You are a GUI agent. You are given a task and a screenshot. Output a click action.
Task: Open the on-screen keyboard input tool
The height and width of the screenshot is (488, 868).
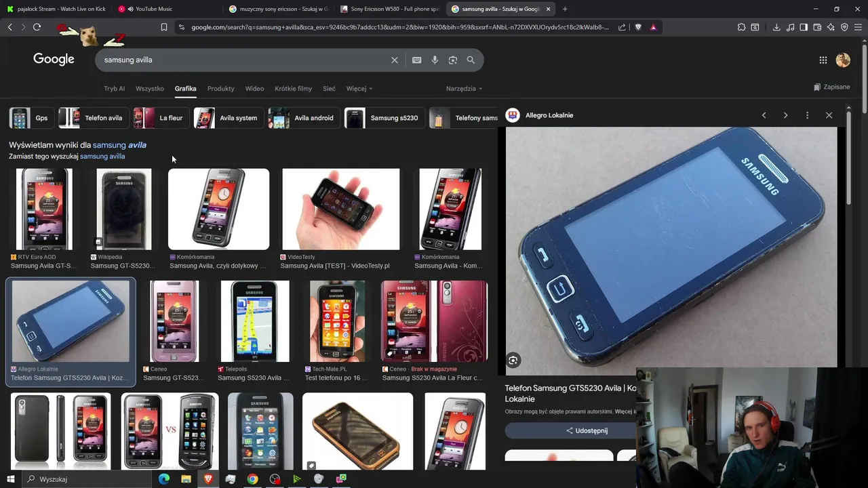(417, 60)
